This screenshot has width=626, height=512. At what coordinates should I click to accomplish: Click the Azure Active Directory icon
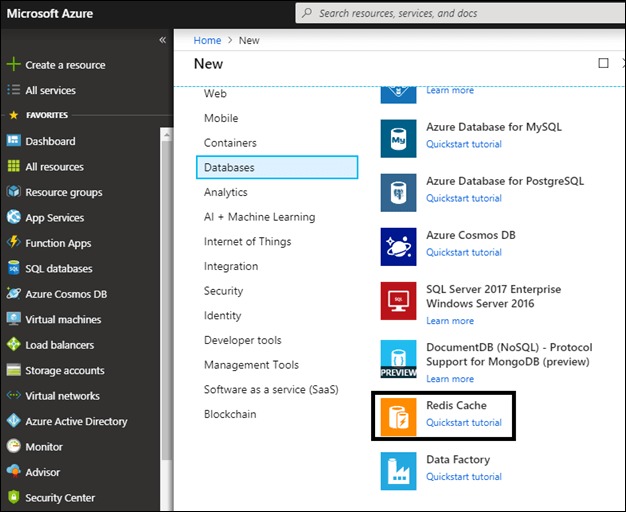click(x=14, y=421)
